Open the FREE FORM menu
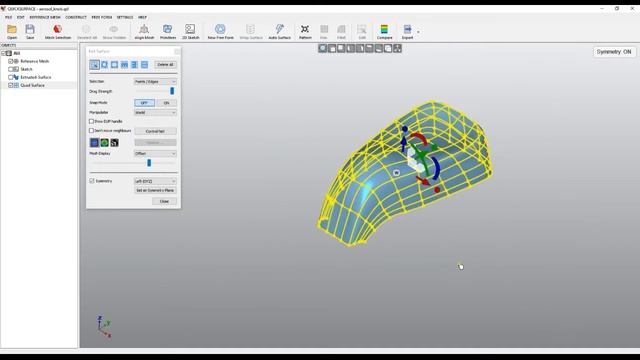The image size is (640, 360). (102, 17)
